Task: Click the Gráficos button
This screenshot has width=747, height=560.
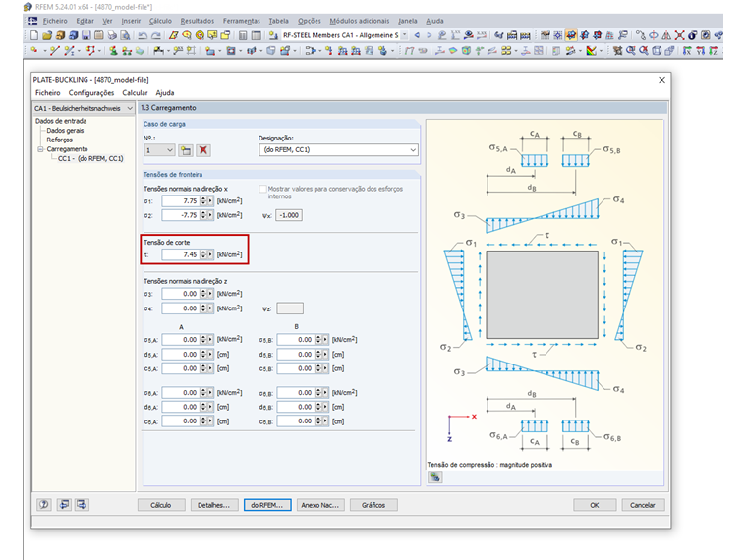Action: pyautogui.click(x=373, y=505)
